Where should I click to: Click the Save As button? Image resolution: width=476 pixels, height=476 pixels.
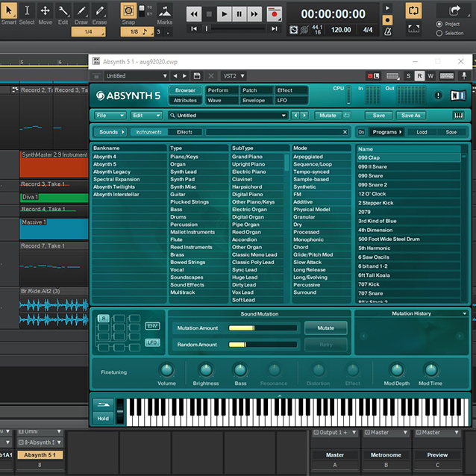(411, 116)
